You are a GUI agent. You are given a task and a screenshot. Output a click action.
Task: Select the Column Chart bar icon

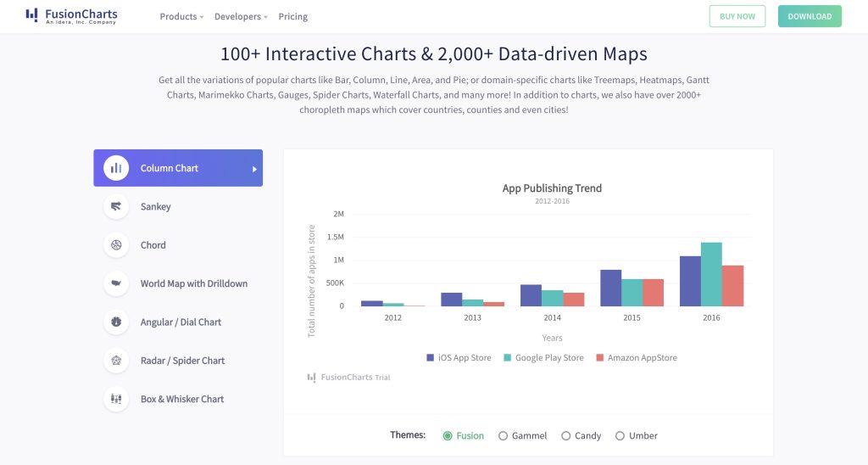(116, 168)
